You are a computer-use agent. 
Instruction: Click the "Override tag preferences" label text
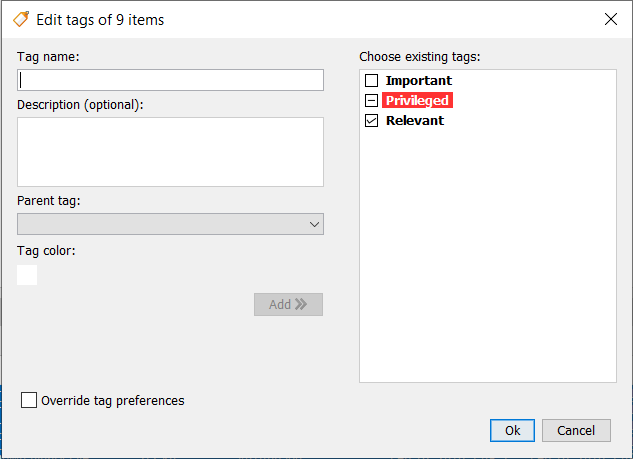tap(112, 401)
